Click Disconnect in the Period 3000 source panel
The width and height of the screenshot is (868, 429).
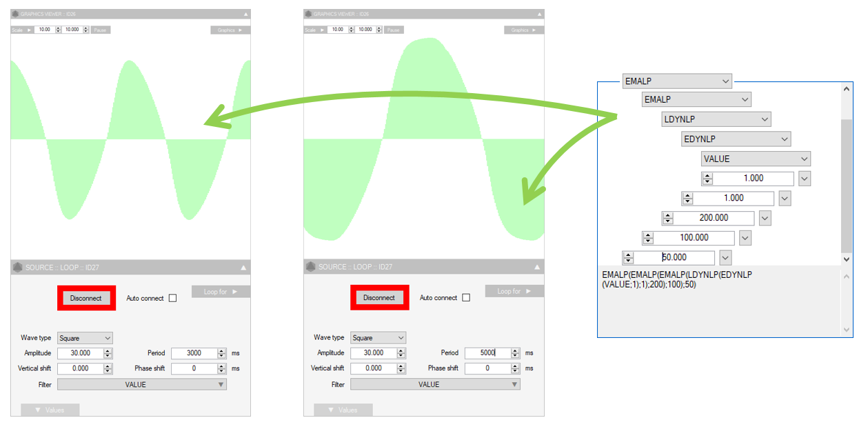pyautogui.click(x=86, y=298)
